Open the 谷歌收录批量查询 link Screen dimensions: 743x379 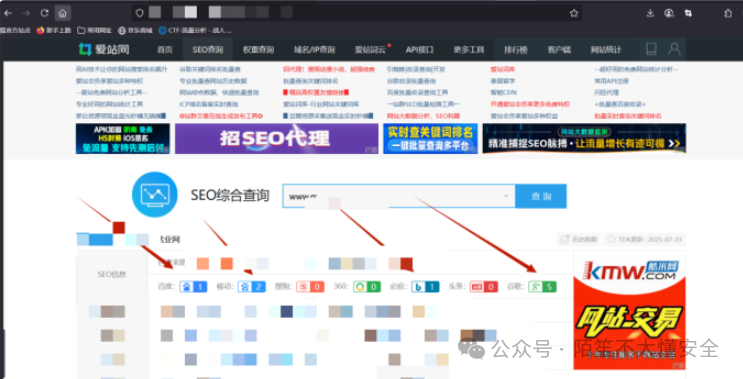point(411,81)
